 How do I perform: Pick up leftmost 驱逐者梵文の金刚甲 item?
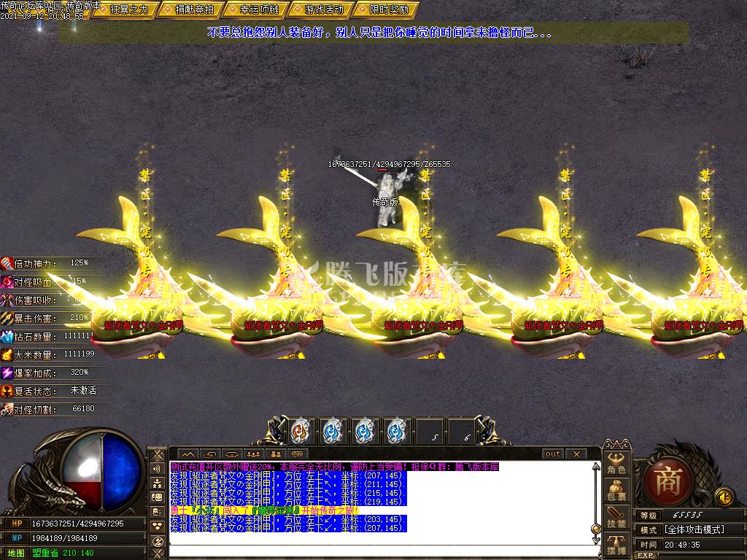pyautogui.click(x=144, y=325)
